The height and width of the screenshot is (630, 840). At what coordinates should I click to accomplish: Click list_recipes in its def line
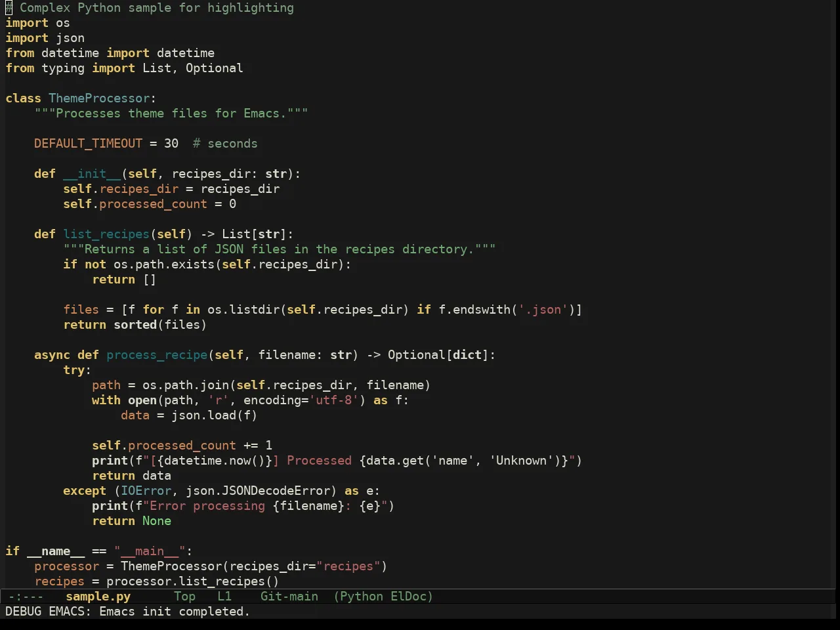[x=106, y=234]
